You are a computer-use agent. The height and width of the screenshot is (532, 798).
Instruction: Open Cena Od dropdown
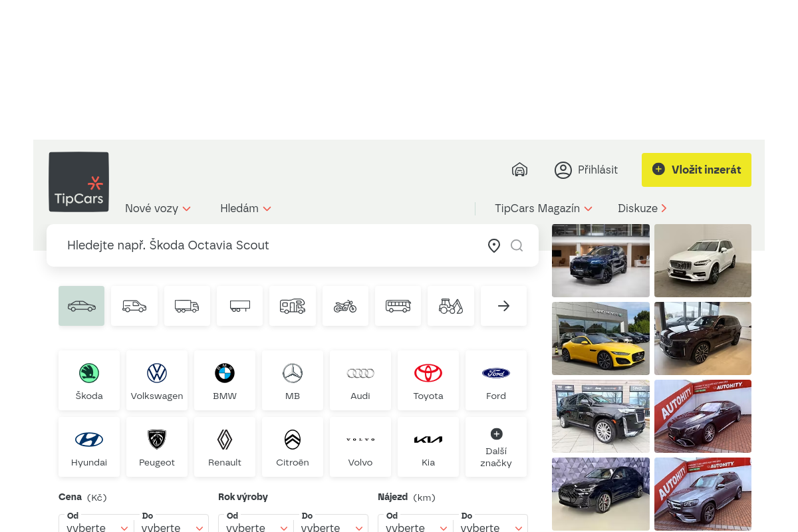pos(96,523)
